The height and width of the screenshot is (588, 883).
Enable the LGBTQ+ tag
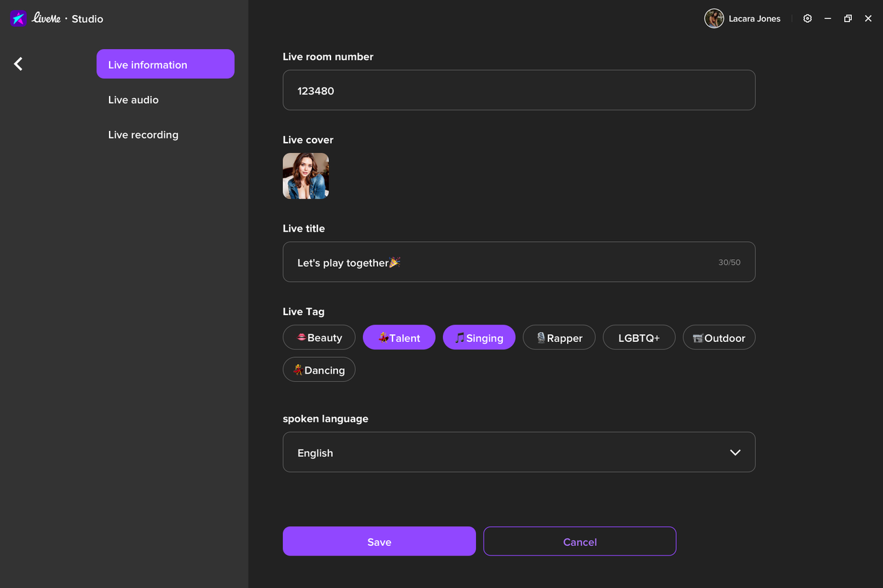coord(639,337)
